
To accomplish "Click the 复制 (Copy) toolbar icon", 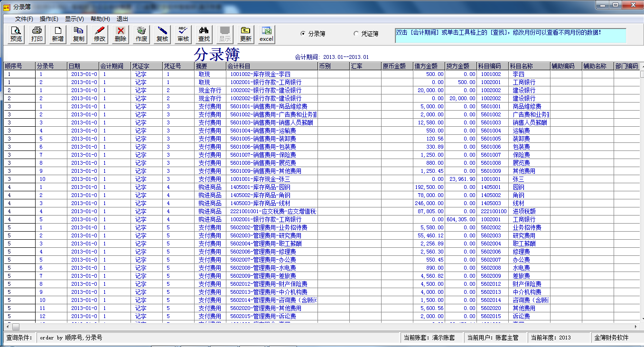I will point(78,33).
